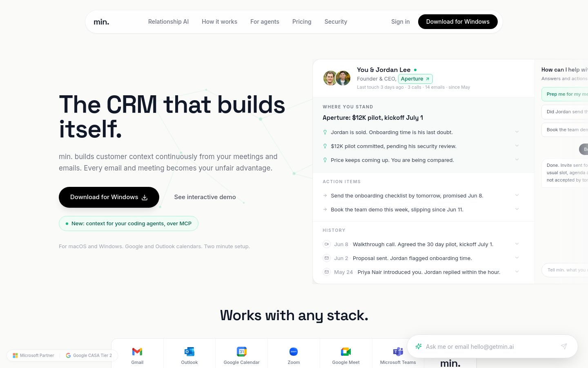Open the For agents nav item

(265, 22)
